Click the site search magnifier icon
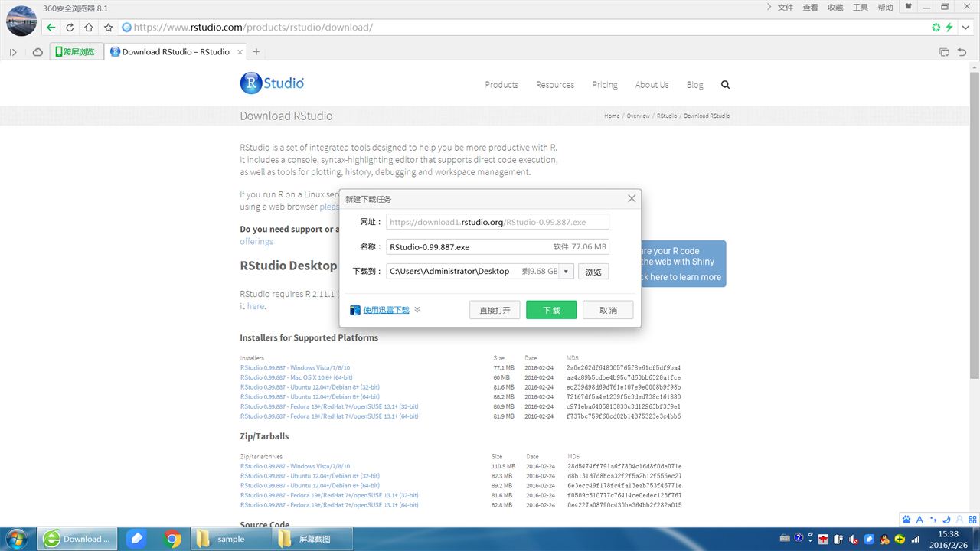This screenshot has width=980, height=551. (725, 85)
